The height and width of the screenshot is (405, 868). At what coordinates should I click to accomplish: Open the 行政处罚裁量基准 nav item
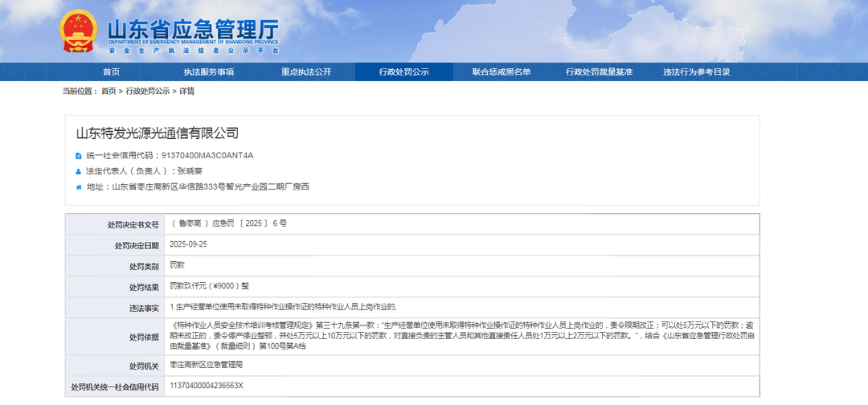pos(599,72)
